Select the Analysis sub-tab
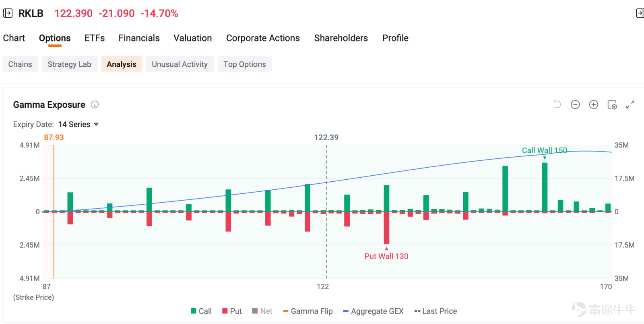The image size is (644, 324). click(122, 64)
